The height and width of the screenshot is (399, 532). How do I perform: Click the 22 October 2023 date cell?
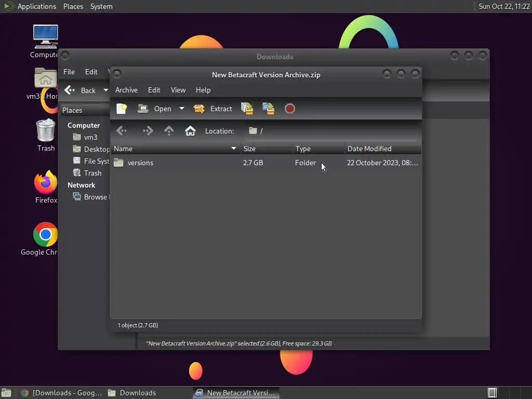[382, 163]
